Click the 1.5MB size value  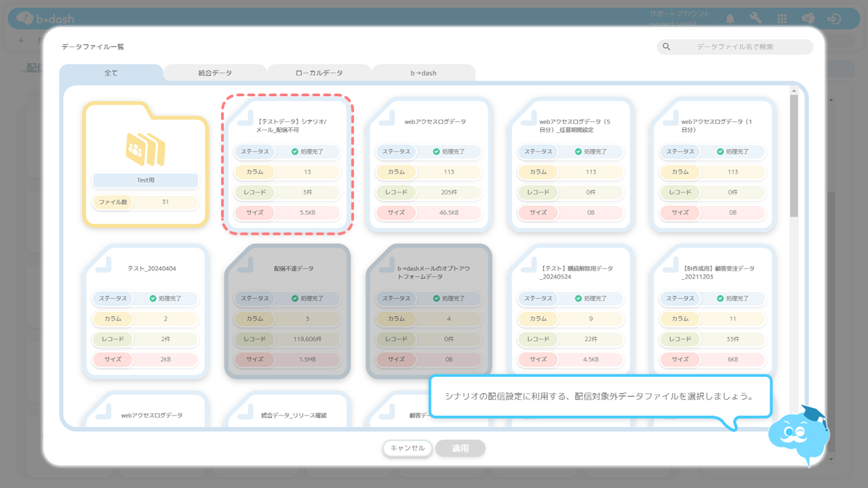coord(307,359)
